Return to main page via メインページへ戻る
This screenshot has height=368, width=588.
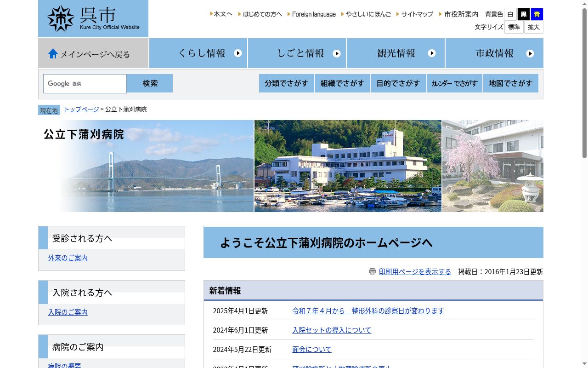(x=93, y=53)
